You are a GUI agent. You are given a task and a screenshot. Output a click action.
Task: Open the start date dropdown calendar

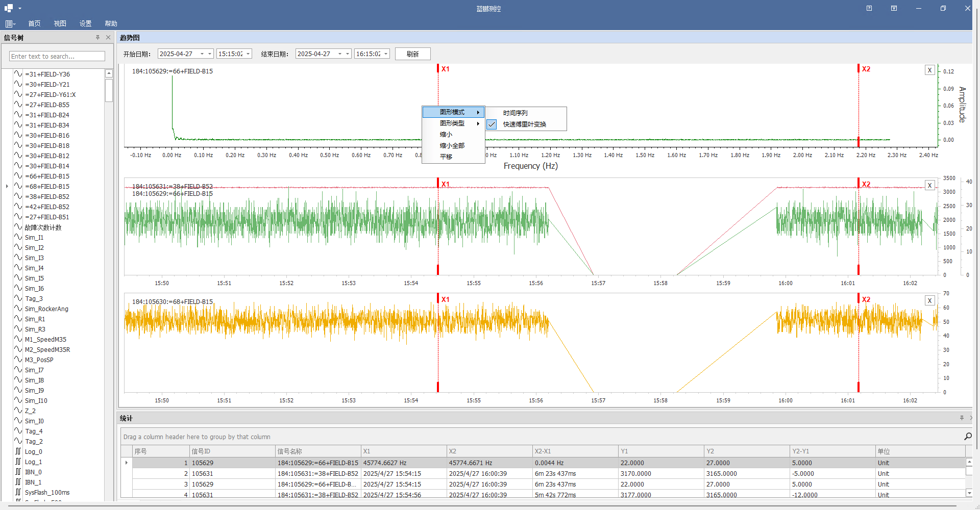(210, 54)
